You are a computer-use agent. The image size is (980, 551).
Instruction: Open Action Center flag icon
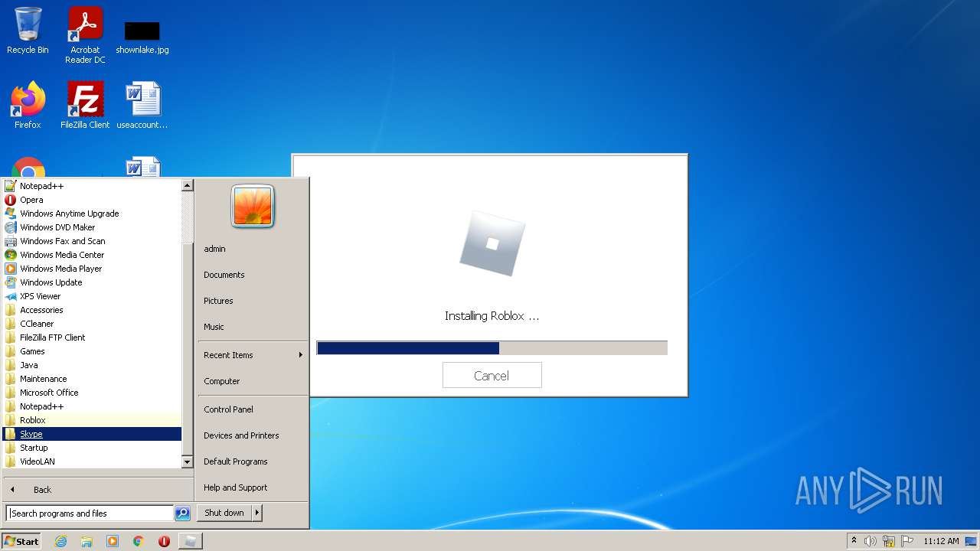pos(907,541)
